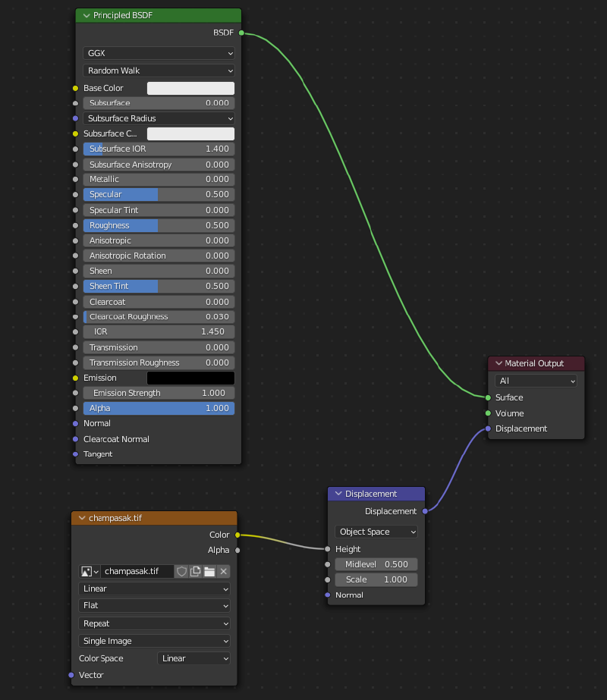Open the GGX distribution dropdown
Screen dimensions: 607x700
pyautogui.click(x=159, y=54)
